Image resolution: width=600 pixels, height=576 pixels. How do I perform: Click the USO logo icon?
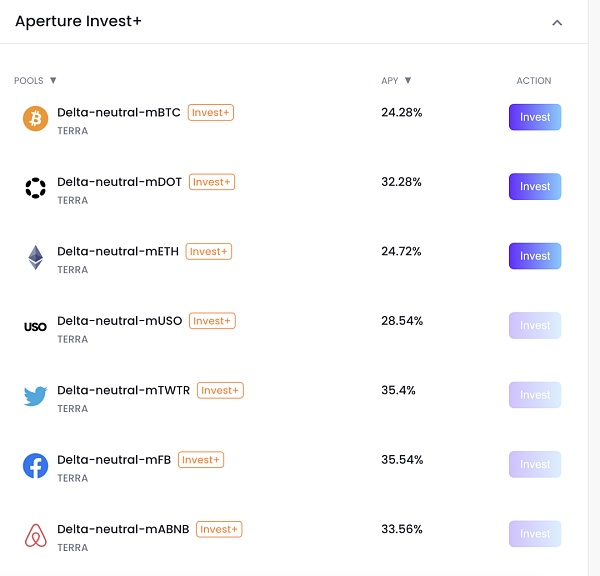pos(35,327)
